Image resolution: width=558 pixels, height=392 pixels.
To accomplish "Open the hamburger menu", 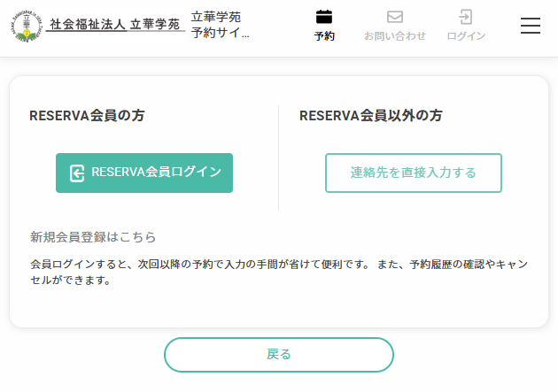I will point(531,26).
